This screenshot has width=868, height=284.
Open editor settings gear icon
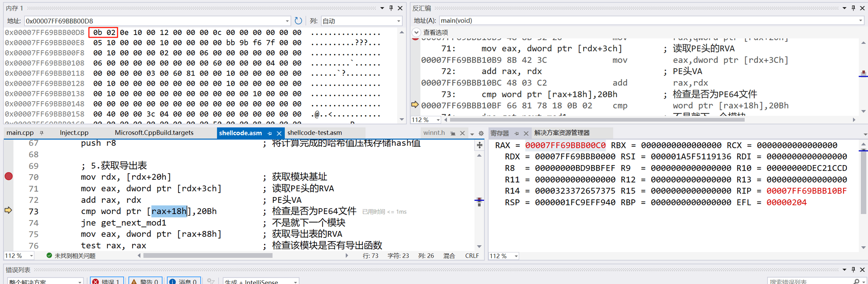481,133
